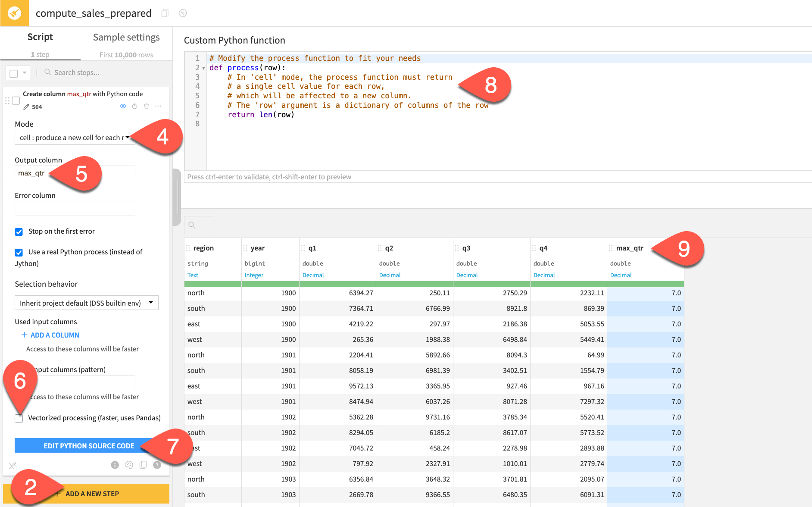Click the cell value 6394.27
Screen dimensions: 812x507
point(361,293)
